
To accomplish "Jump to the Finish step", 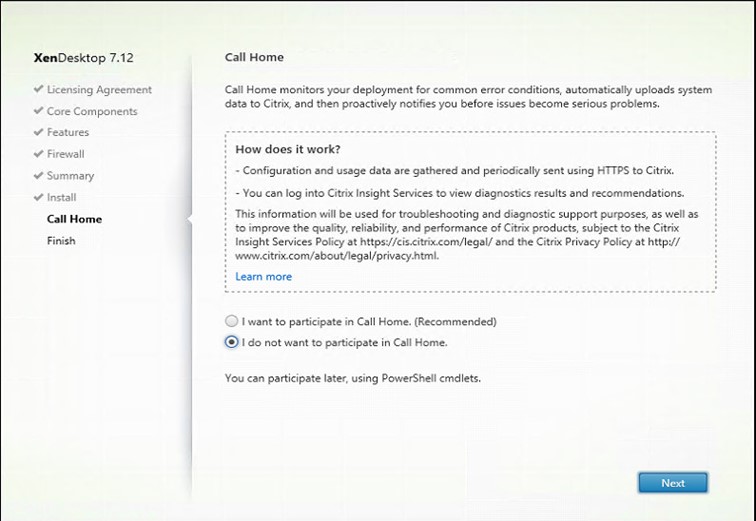I will coord(61,240).
